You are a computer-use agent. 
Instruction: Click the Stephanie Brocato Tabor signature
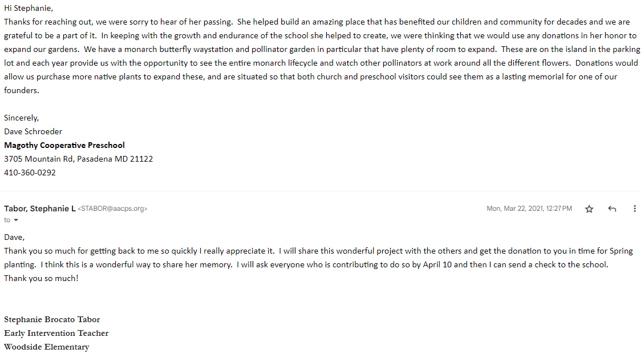coord(52,319)
